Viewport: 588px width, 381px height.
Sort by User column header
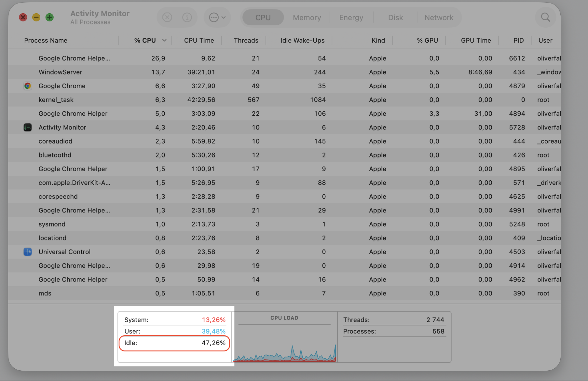point(545,40)
